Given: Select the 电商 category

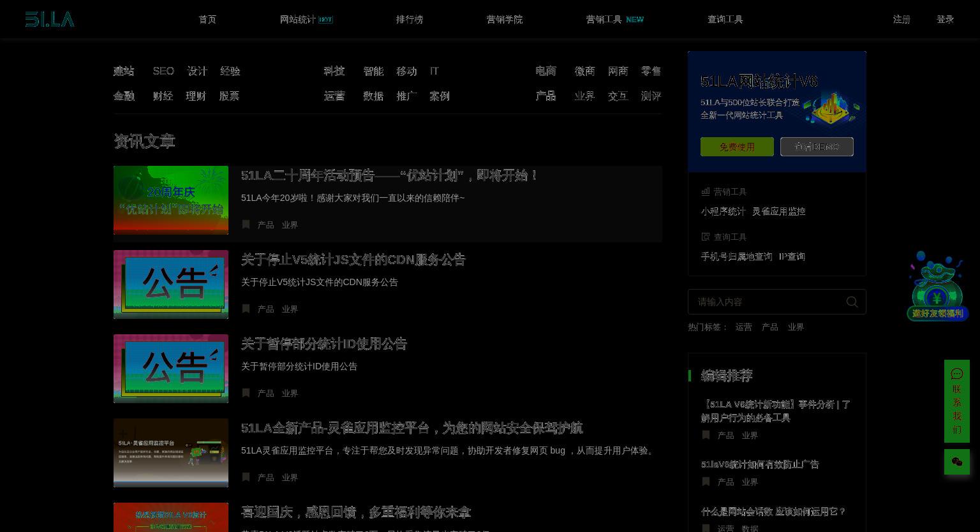Looking at the screenshot, I should coord(546,71).
